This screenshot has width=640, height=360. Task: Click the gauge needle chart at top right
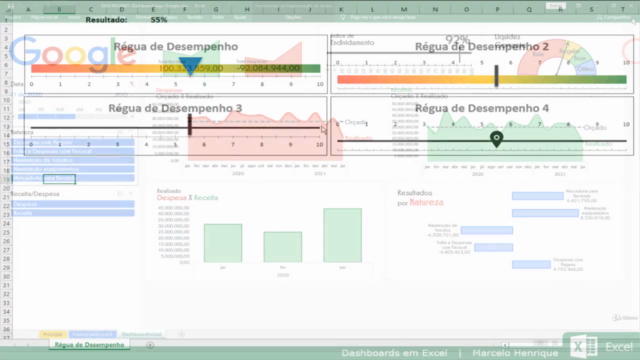click(x=556, y=58)
